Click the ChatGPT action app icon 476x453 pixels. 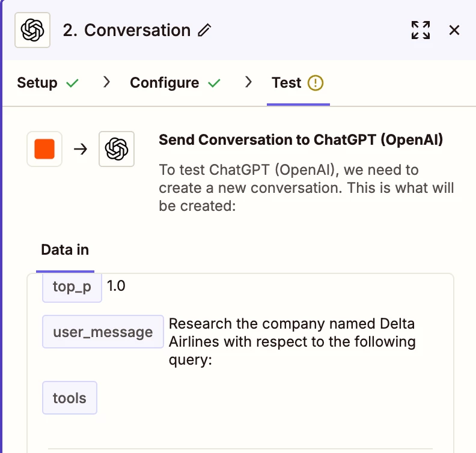tap(117, 149)
